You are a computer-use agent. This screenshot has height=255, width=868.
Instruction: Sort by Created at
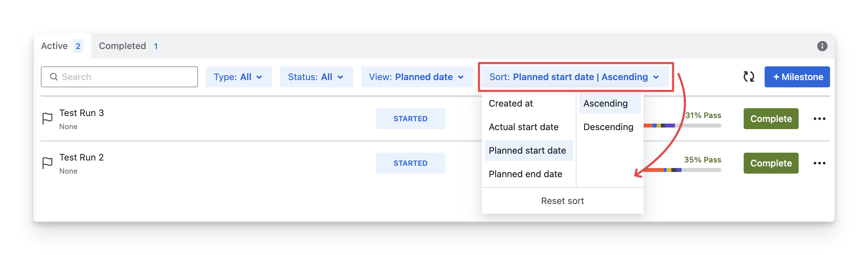511,103
